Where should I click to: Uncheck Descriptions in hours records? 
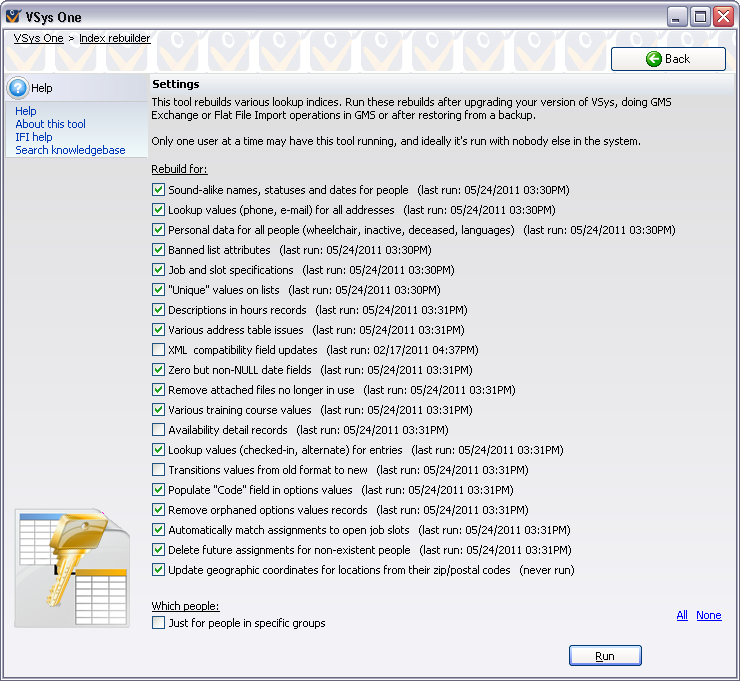(x=158, y=310)
